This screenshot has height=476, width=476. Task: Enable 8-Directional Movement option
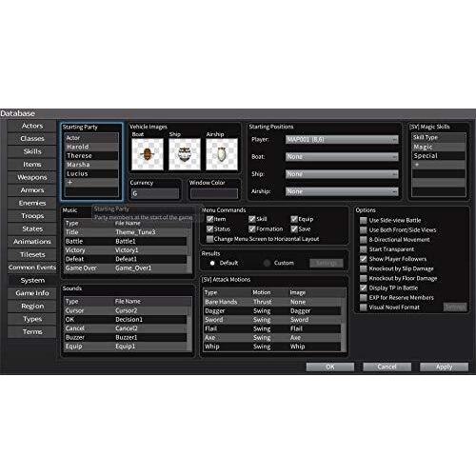[364, 240]
